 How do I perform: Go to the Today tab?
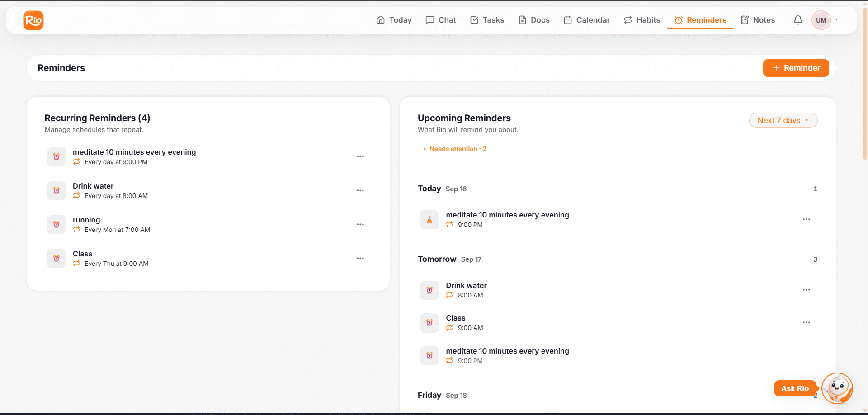point(394,20)
